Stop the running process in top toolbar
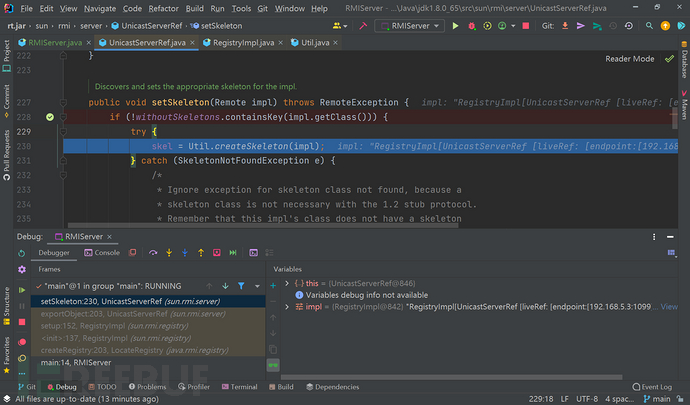690x405 pixels. [x=525, y=26]
